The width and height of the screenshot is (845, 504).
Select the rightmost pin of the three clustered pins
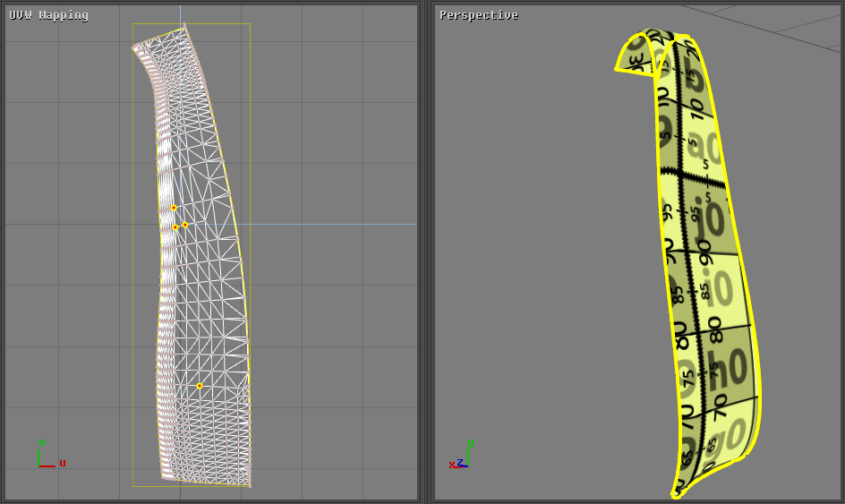[x=185, y=225]
